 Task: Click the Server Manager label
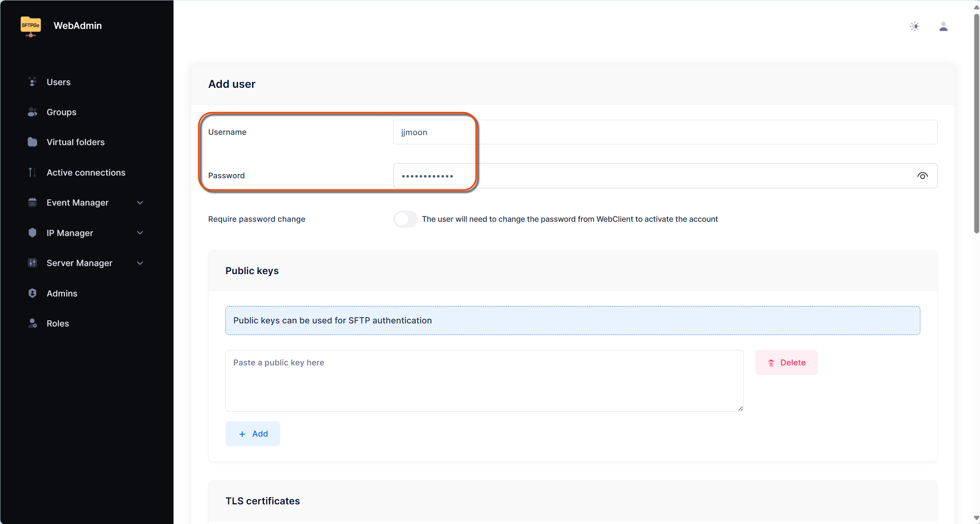click(79, 263)
